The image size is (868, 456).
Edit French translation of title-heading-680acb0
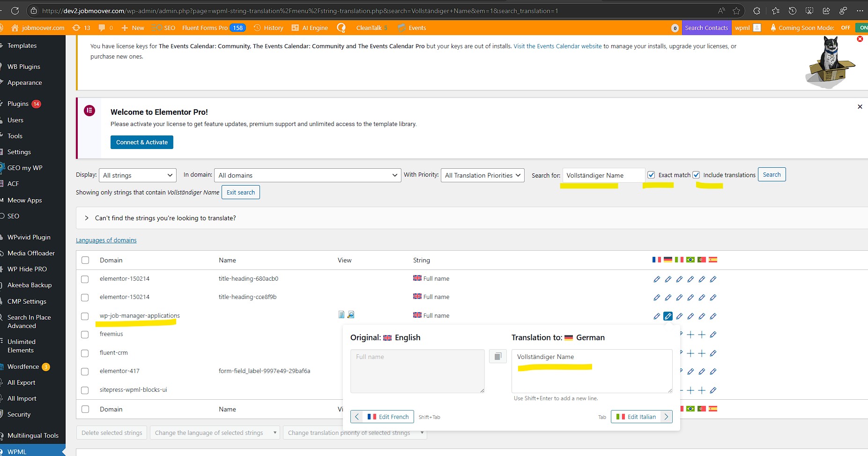coord(657,279)
